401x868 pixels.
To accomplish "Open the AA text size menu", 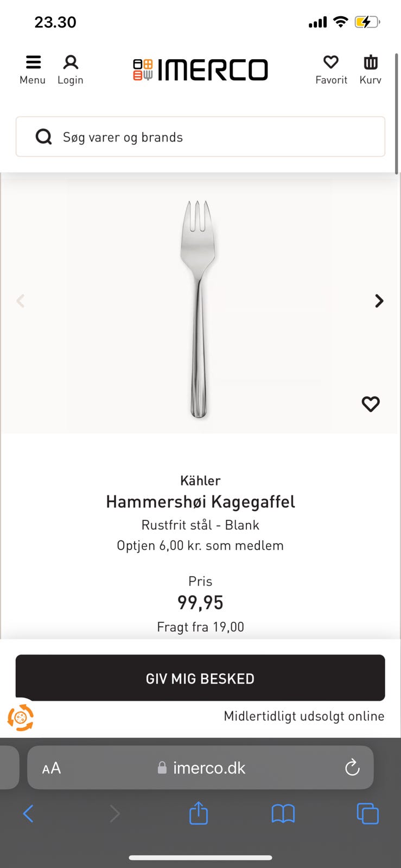I will pyautogui.click(x=52, y=768).
